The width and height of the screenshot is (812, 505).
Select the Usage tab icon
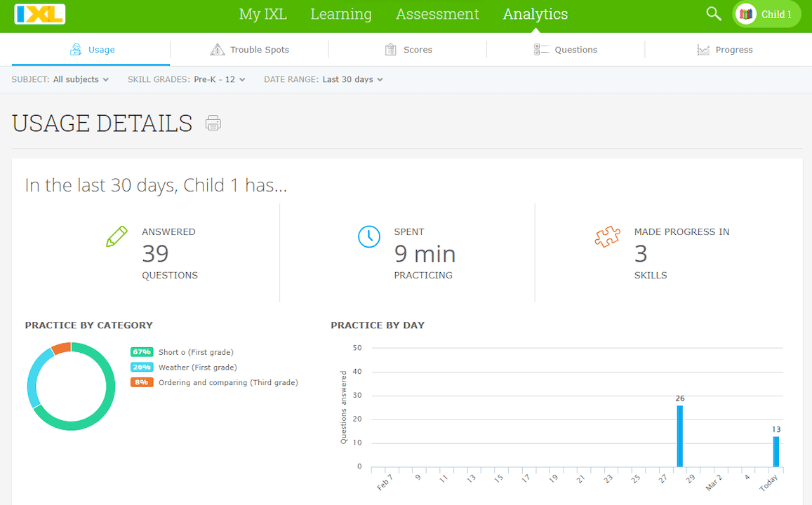click(x=74, y=49)
